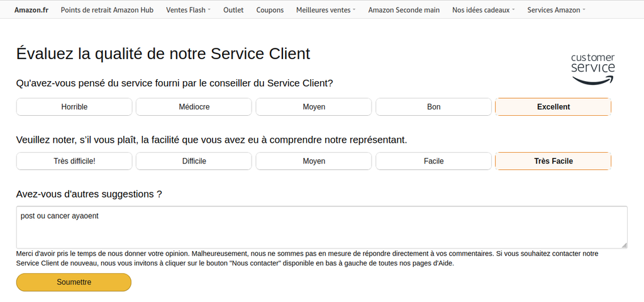Select the Excellent service rating
Image resolution: width=644 pixels, height=302 pixels.
(553, 107)
